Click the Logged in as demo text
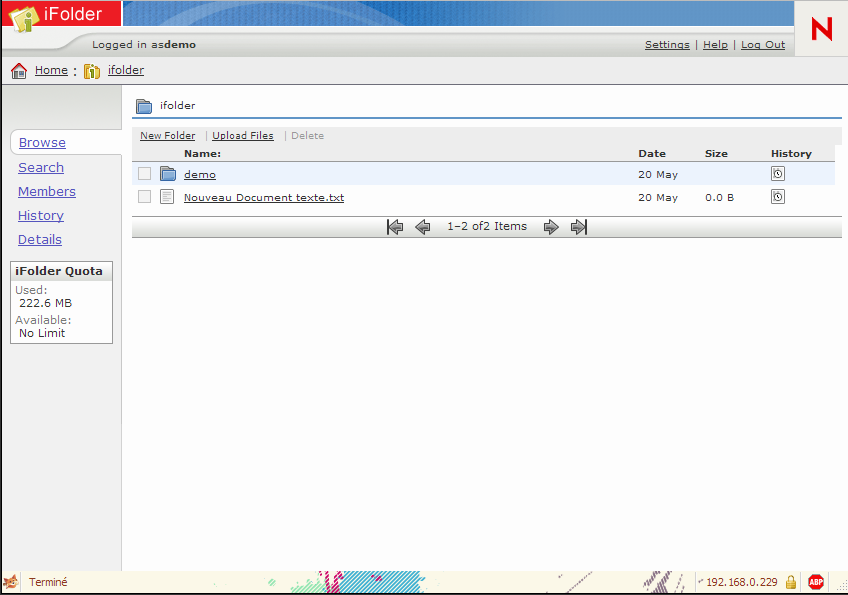This screenshot has height=595, width=848. (x=144, y=45)
